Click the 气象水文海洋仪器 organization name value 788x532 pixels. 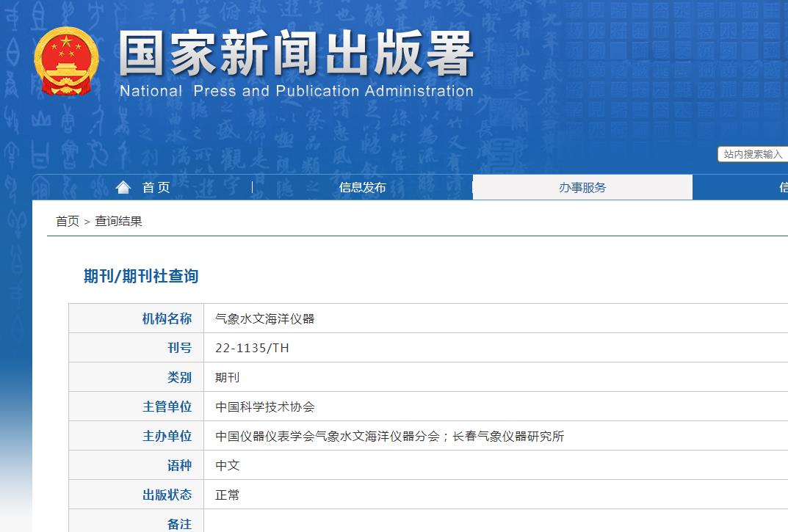pyautogui.click(x=264, y=318)
